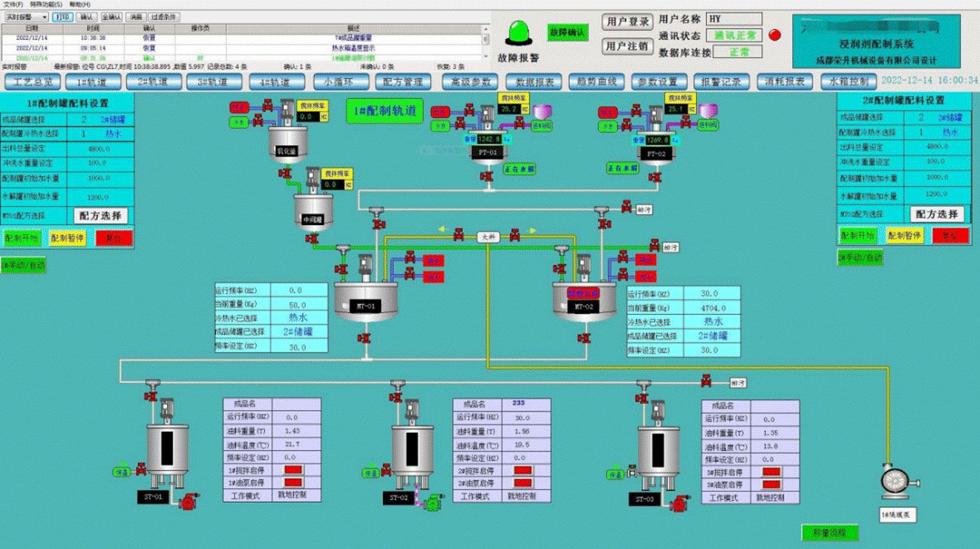This screenshot has width=980, height=549.
Task: Toggle the 1#搅拌启停 red switch
Action: (293, 470)
